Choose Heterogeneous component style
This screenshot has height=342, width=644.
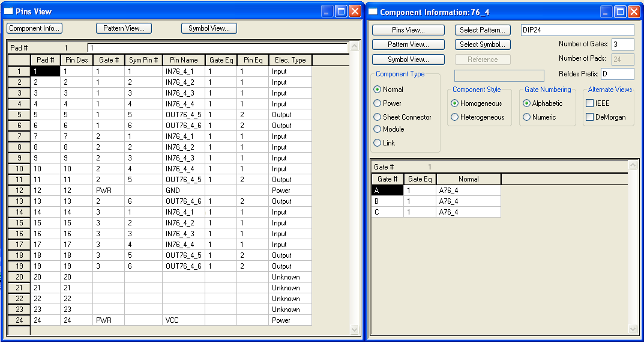point(455,117)
